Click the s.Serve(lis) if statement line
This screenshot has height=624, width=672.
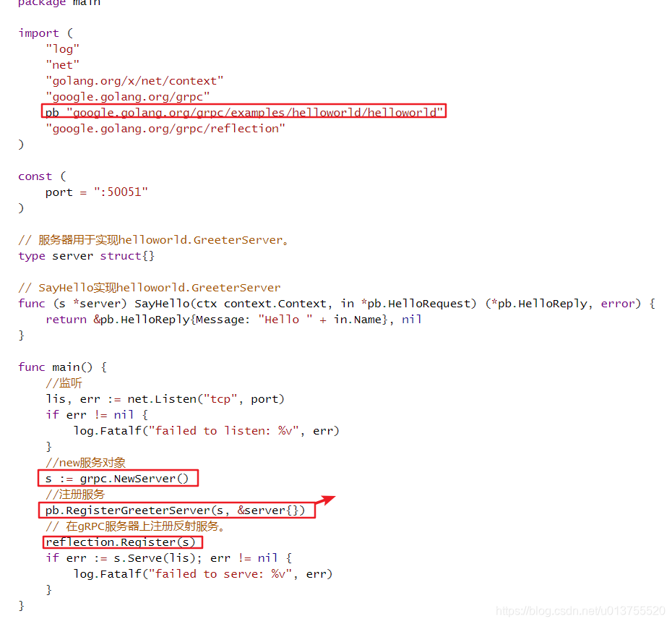(169, 558)
